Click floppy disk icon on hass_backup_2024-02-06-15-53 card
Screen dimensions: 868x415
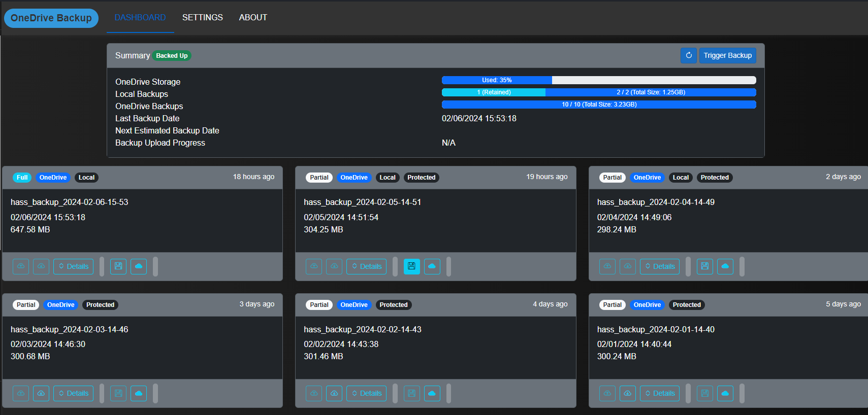tap(118, 266)
